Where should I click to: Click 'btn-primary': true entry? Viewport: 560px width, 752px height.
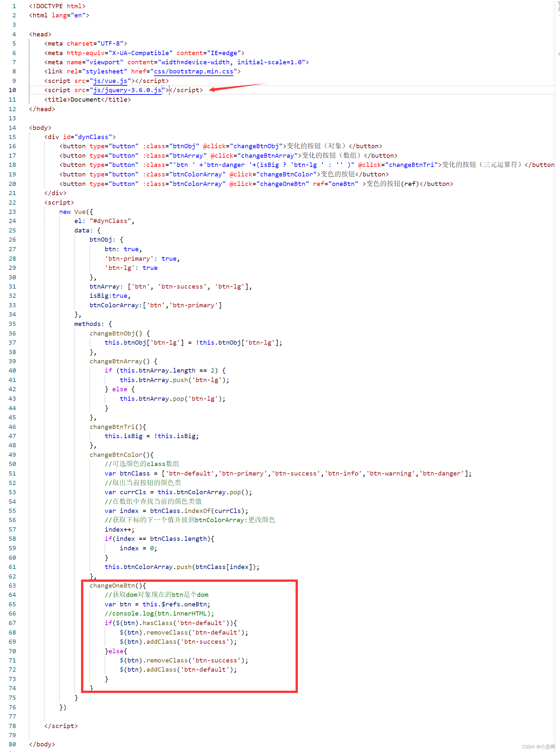click(x=142, y=258)
